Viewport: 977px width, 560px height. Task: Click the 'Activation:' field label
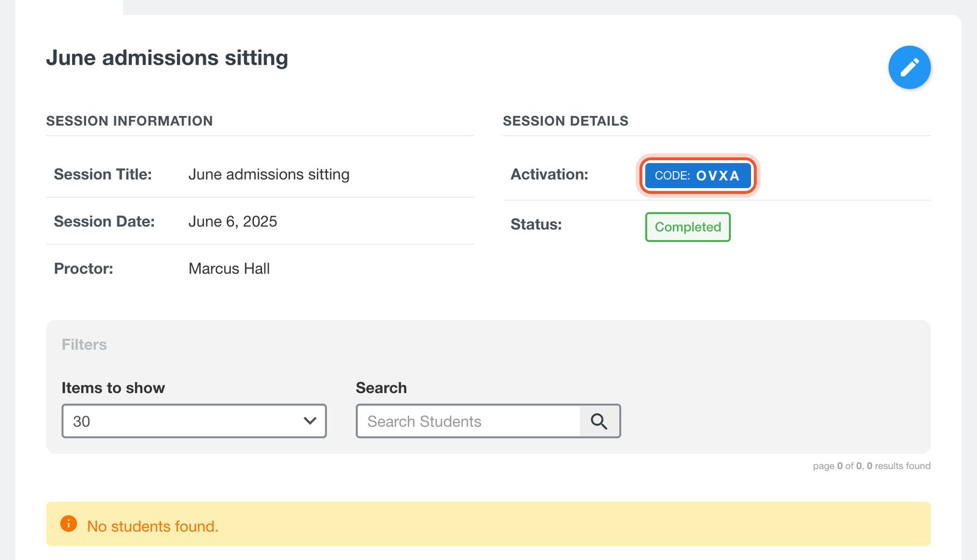point(550,175)
